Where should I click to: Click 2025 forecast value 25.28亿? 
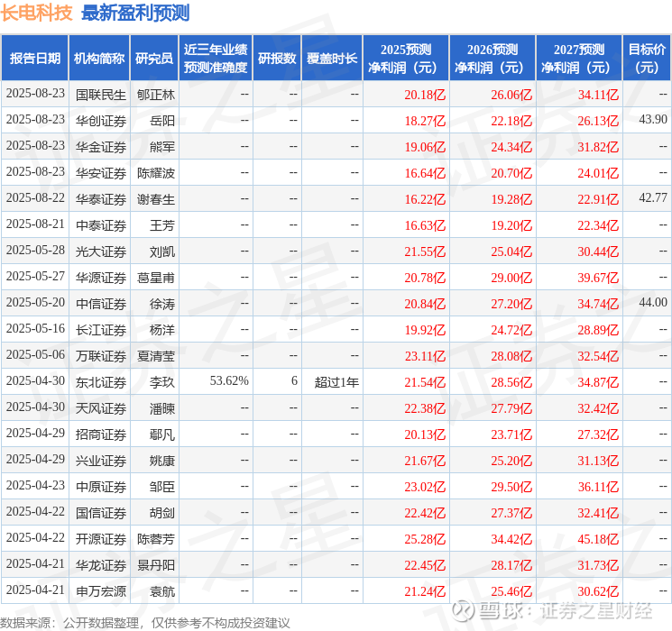pyautogui.click(x=425, y=539)
